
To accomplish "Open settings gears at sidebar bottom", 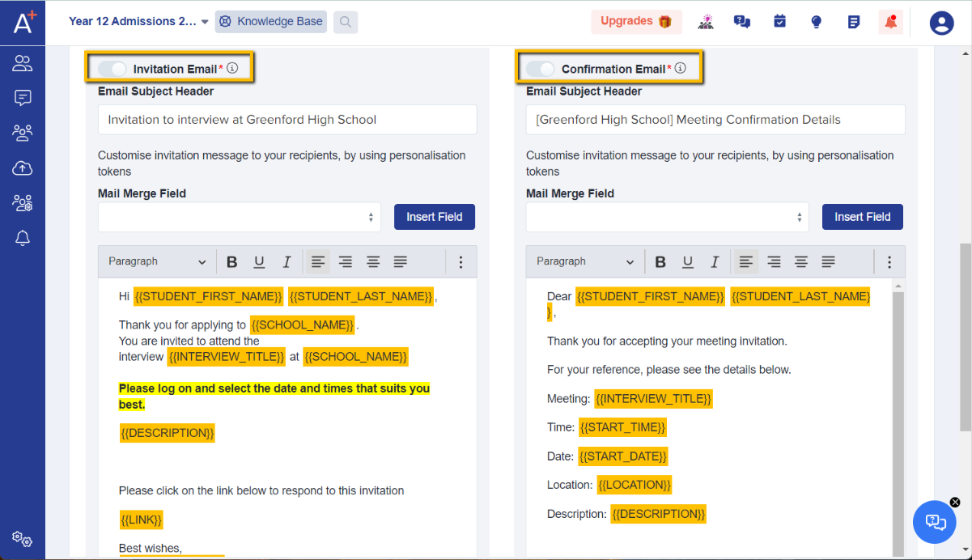I will [x=23, y=539].
